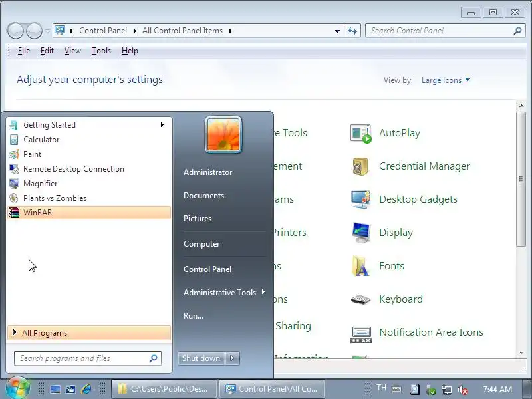Viewport: 532px width, 399px height.
Task: Open the Edit menu
Action: pos(47,51)
